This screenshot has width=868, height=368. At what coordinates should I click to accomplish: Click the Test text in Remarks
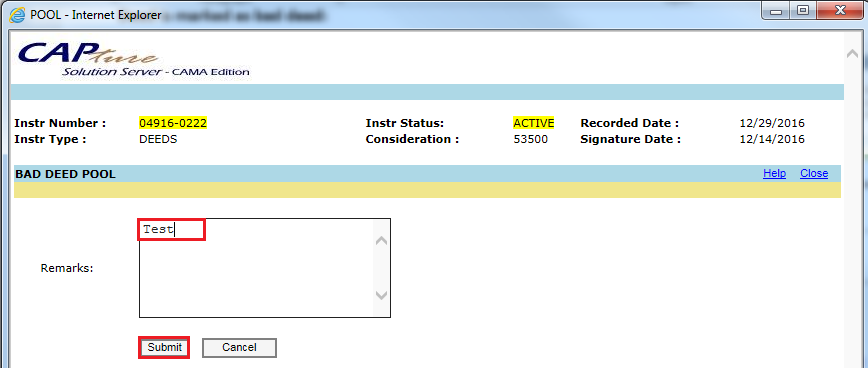tap(158, 229)
